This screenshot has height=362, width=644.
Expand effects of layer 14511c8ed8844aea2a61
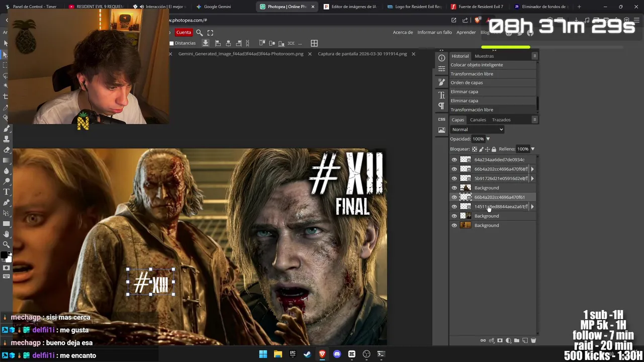pos(532,207)
